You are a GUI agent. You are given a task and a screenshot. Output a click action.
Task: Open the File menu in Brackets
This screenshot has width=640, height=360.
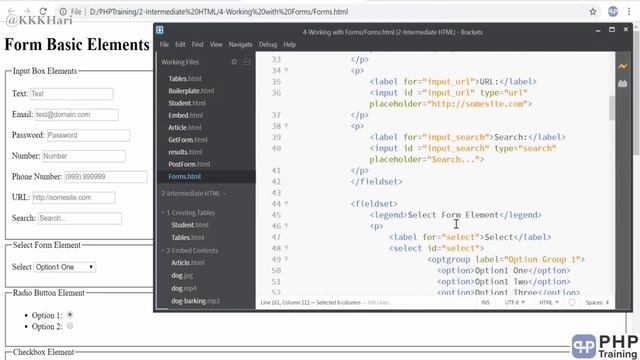pos(164,44)
